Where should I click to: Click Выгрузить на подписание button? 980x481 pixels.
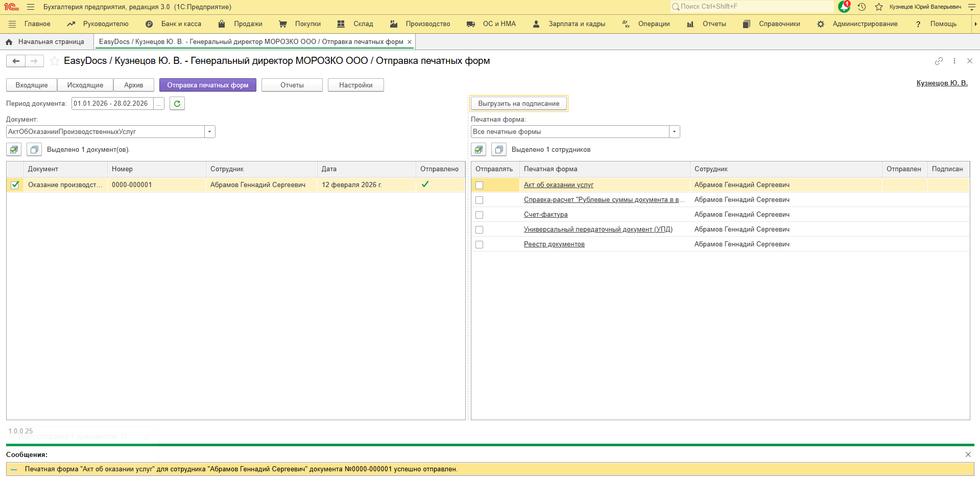point(518,104)
